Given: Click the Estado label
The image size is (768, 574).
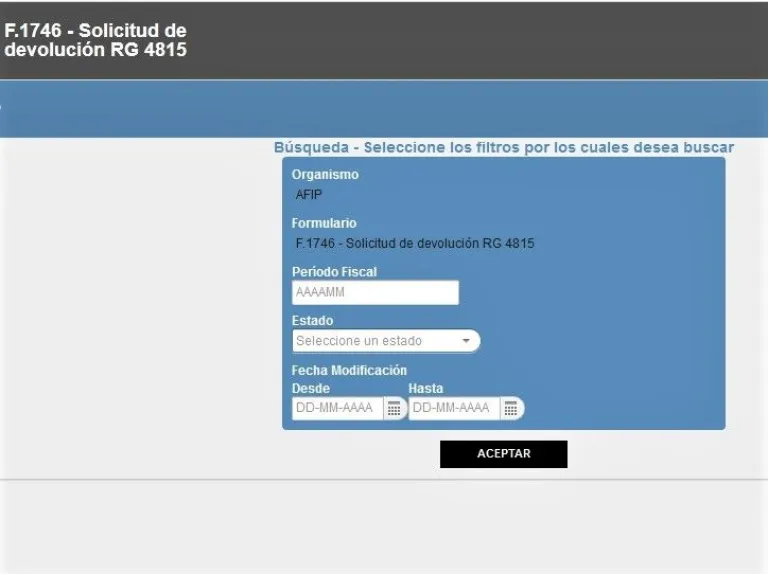Looking at the screenshot, I should click(x=312, y=321).
